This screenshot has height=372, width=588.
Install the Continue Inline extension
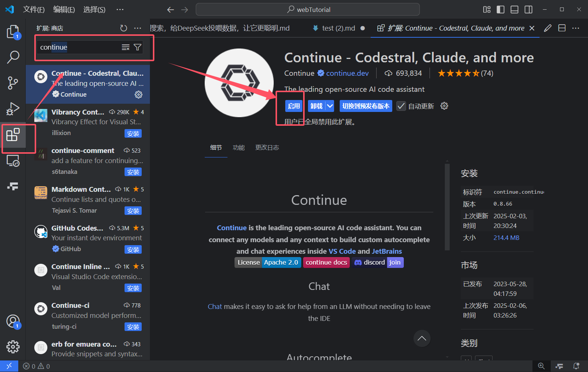[x=133, y=288]
